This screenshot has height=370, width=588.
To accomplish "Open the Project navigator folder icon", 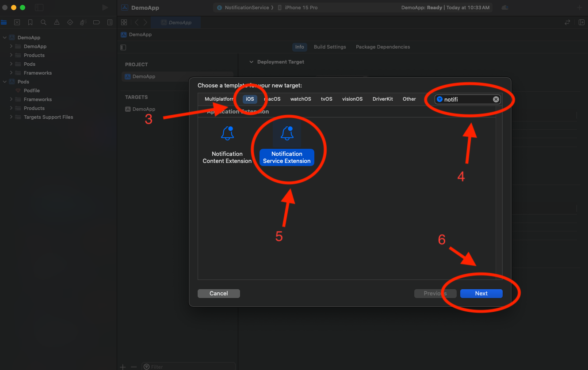I will (x=4, y=23).
